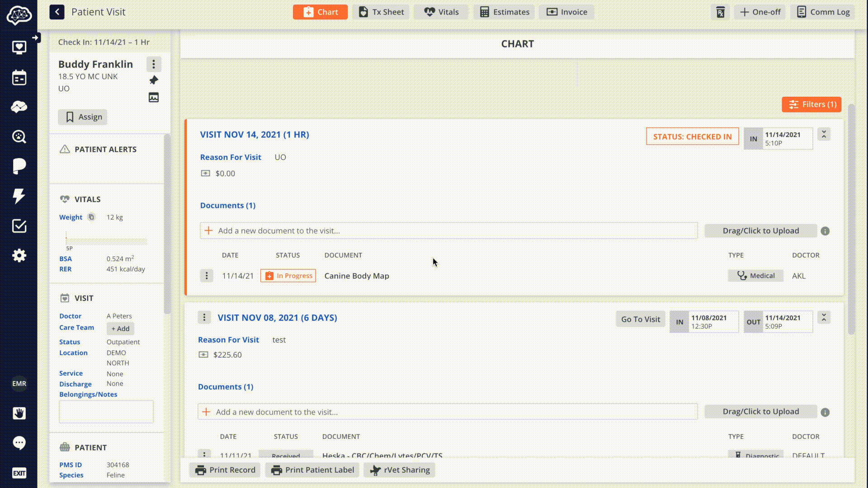Open Canine Body Map row options menu
Screen dimensions: 868x488
click(207, 276)
